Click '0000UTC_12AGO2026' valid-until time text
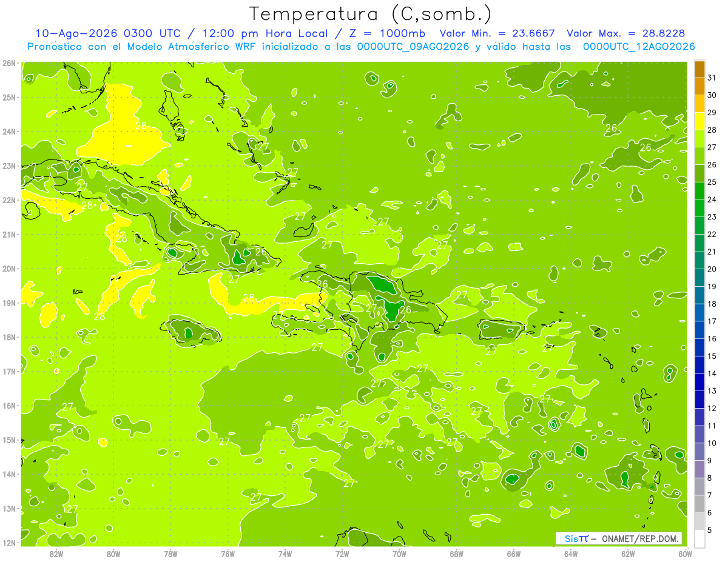The height and width of the screenshot is (562, 728). tap(639, 47)
